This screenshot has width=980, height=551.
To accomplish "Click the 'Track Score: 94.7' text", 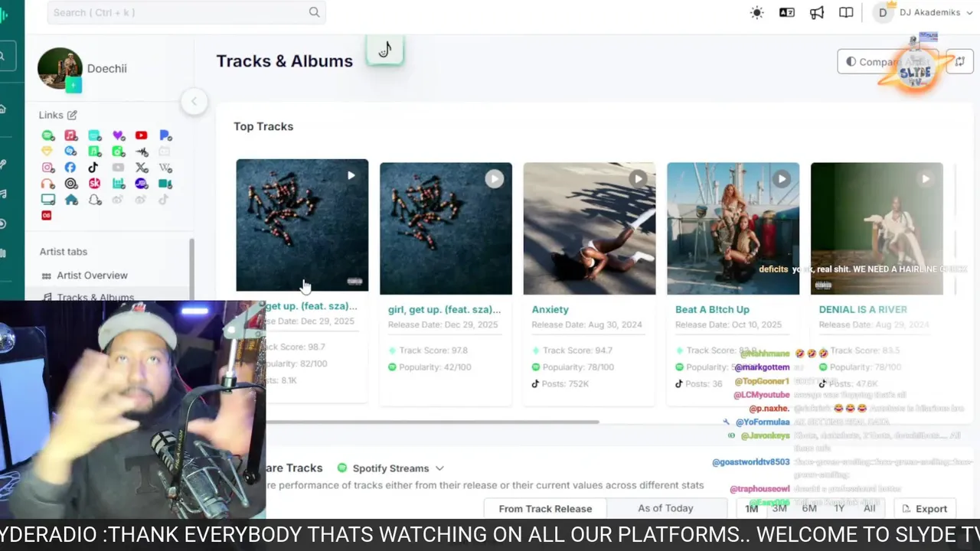I will pyautogui.click(x=578, y=350).
